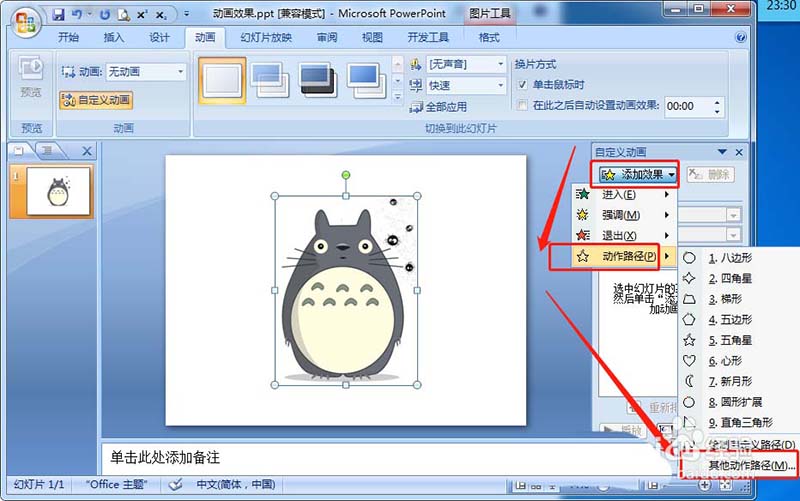Select the third dark transition effect
Image resolution: width=800 pixels, height=501 pixels.
[x=319, y=81]
